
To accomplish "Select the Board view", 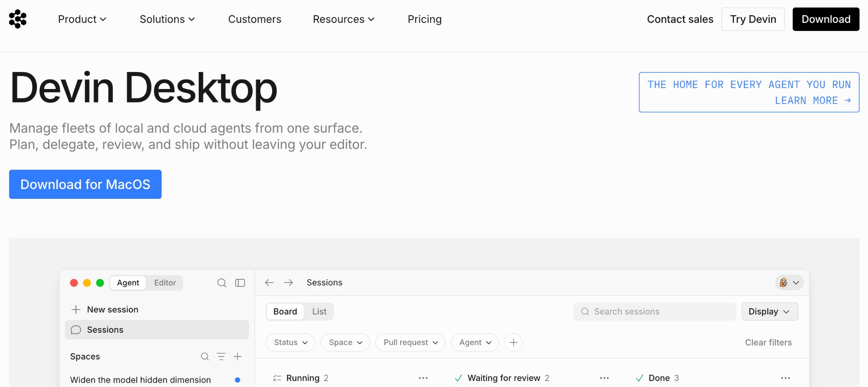I will point(285,312).
